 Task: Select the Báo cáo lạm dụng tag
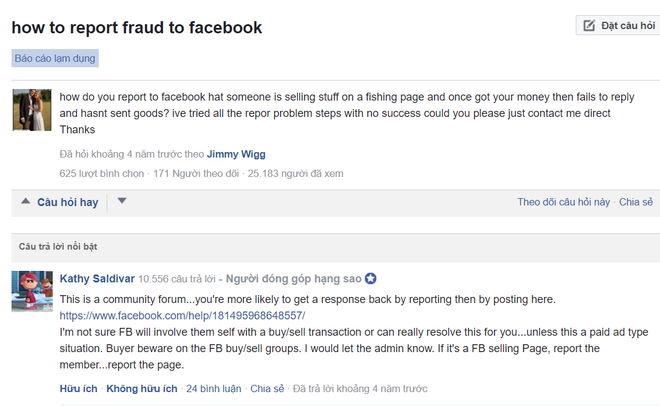(x=56, y=59)
